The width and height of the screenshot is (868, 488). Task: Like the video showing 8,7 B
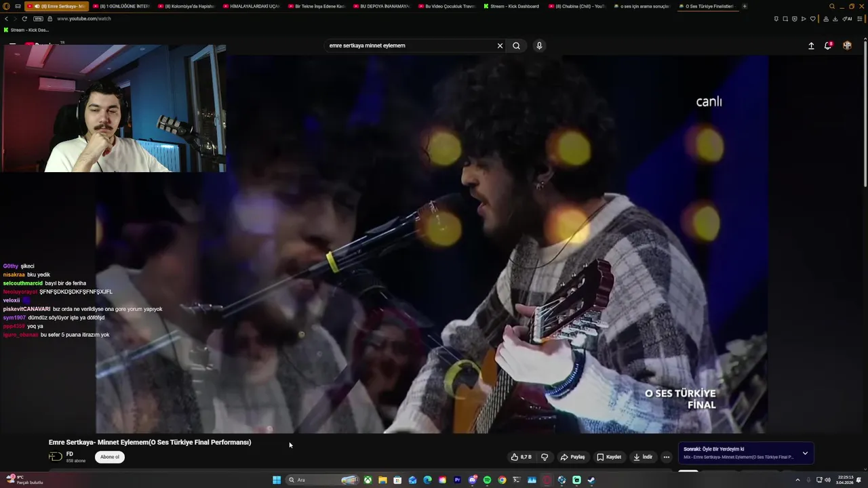tap(521, 457)
